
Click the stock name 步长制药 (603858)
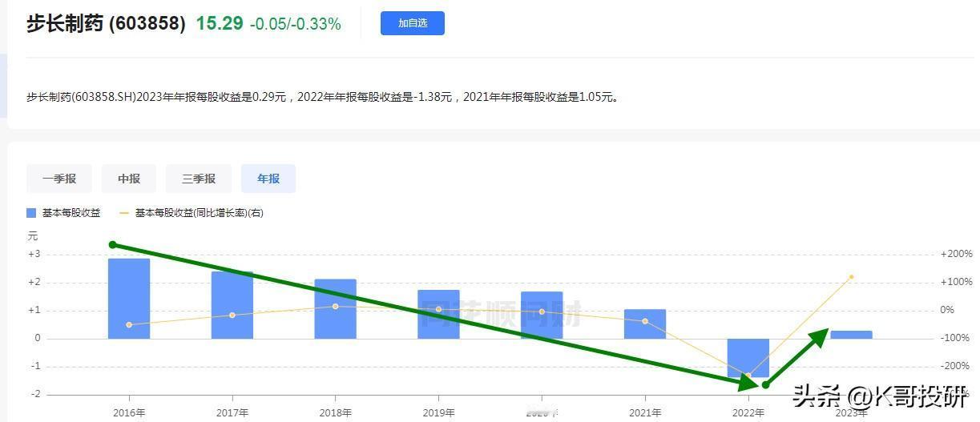[106, 23]
